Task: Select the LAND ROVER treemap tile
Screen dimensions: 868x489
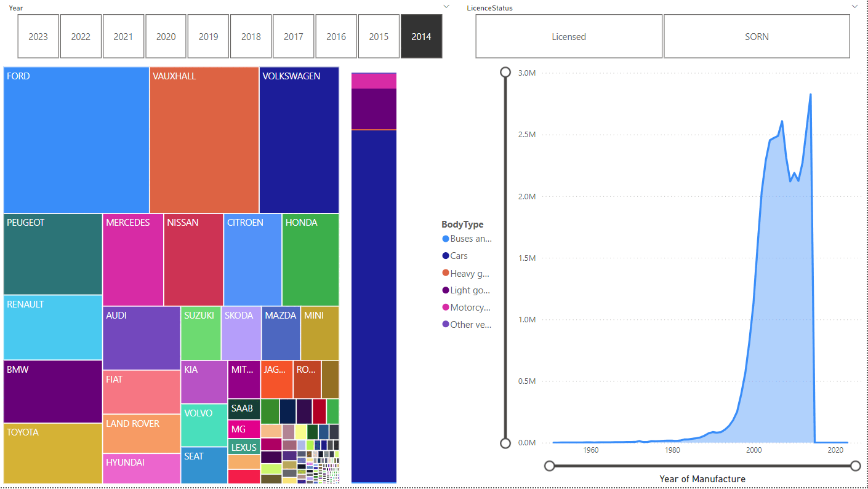Action: point(142,434)
